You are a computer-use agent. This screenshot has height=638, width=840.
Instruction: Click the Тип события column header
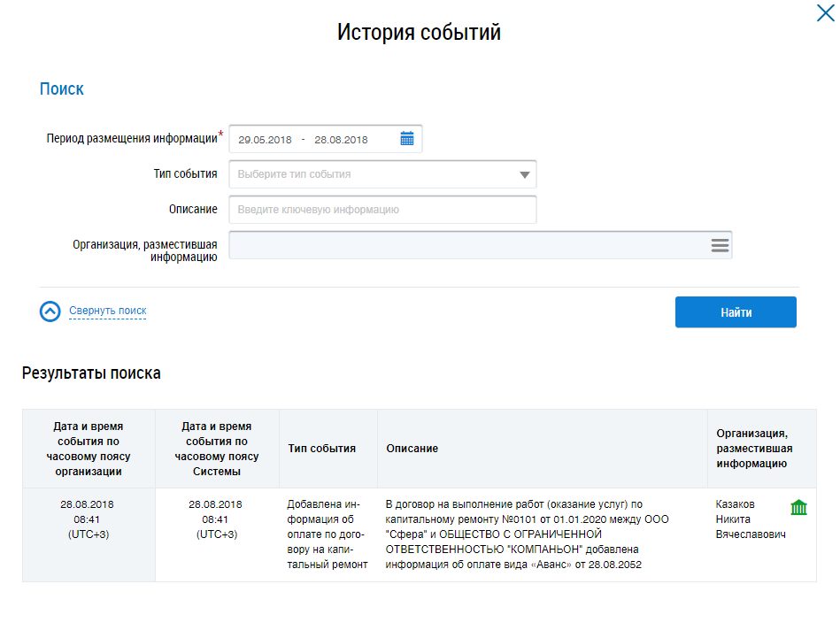322,449
